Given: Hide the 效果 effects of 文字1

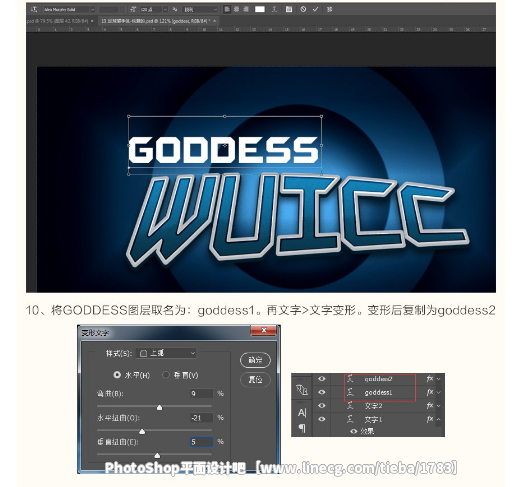Looking at the screenshot, I should [354, 431].
